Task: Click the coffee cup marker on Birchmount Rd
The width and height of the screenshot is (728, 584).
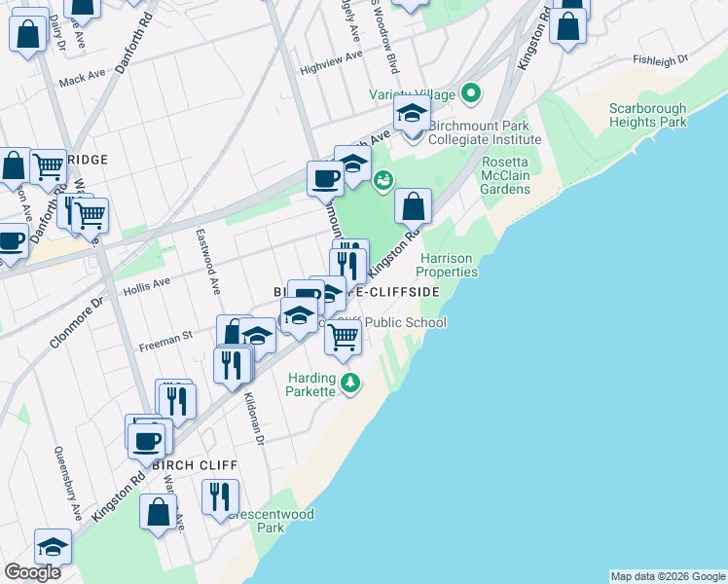Action: 325,181
